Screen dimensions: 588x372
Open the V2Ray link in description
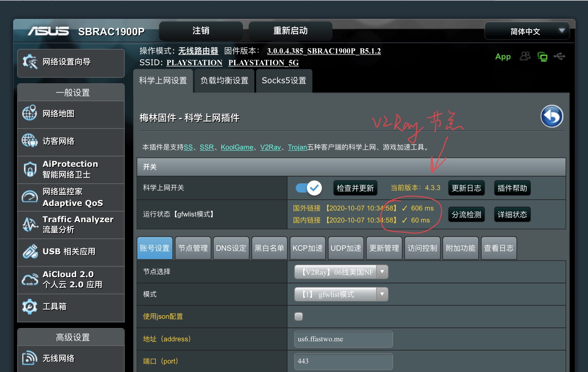point(270,147)
